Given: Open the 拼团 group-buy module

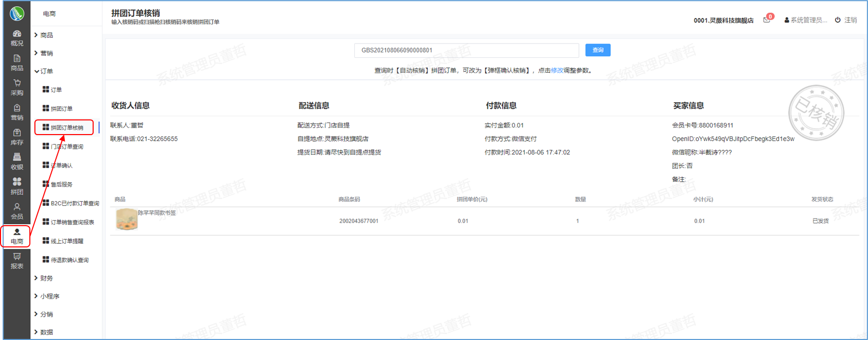Looking at the screenshot, I should click(x=17, y=187).
